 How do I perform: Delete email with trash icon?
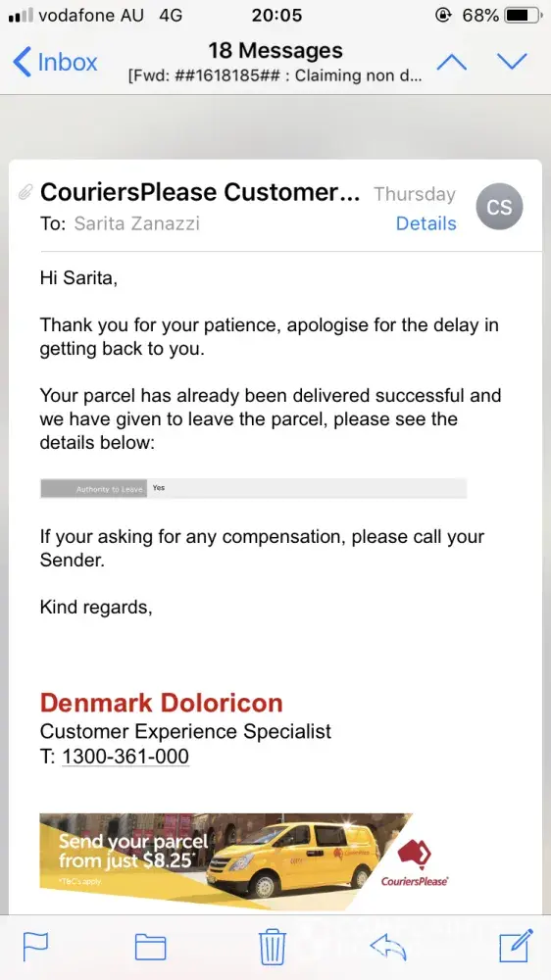click(x=273, y=947)
